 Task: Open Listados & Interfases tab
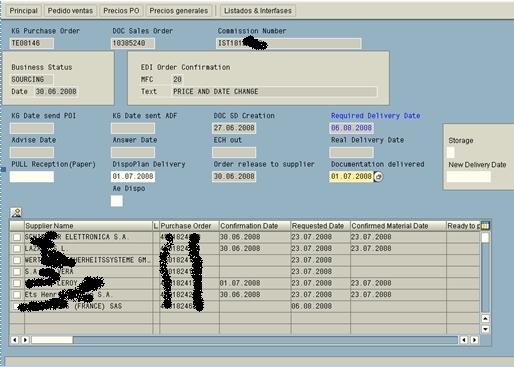click(258, 11)
